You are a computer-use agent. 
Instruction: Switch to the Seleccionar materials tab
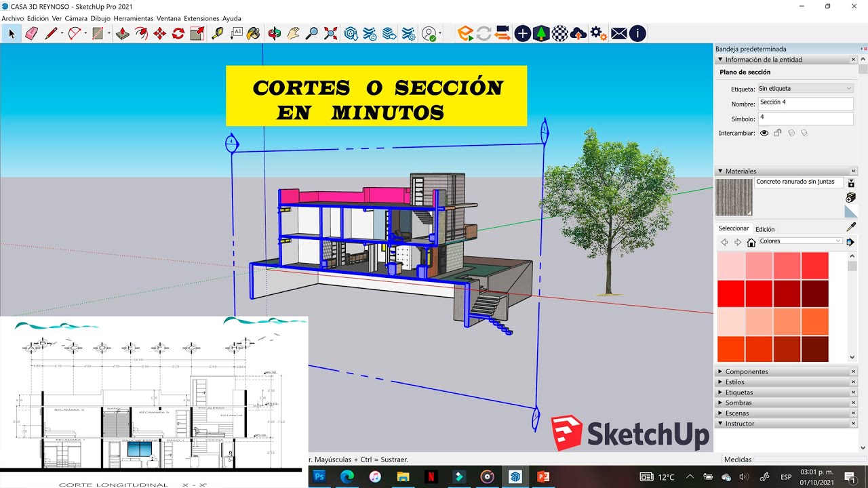pyautogui.click(x=734, y=229)
